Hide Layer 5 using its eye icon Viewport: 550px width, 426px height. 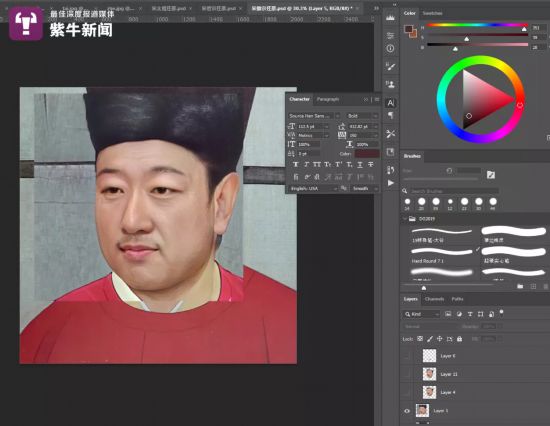[x=407, y=411]
